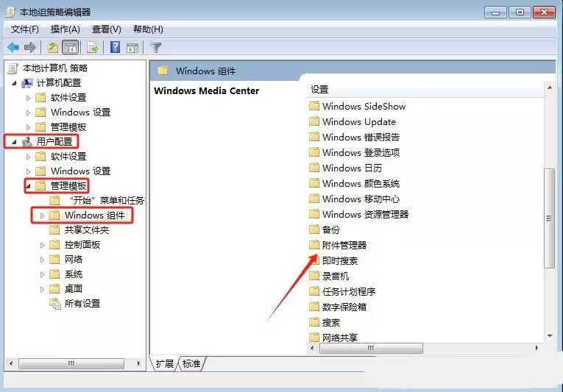Viewport: 563px width, 392px height.
Task: Collapse the 用户配置 node
Action: 14,142
